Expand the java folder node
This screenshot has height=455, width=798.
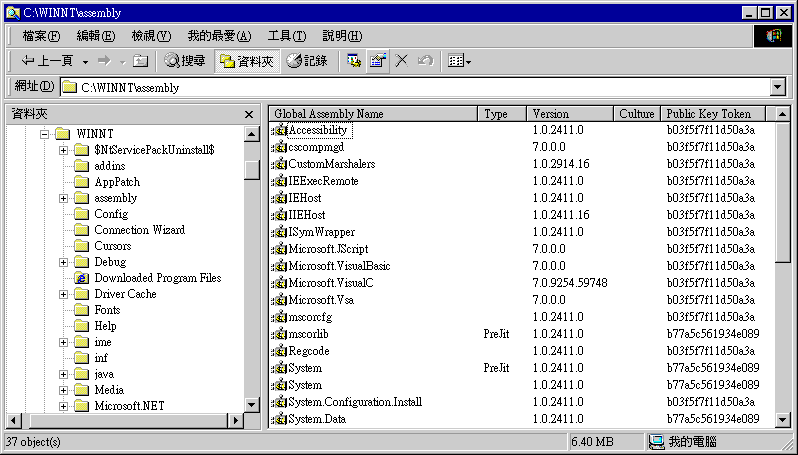click(63, 375)
